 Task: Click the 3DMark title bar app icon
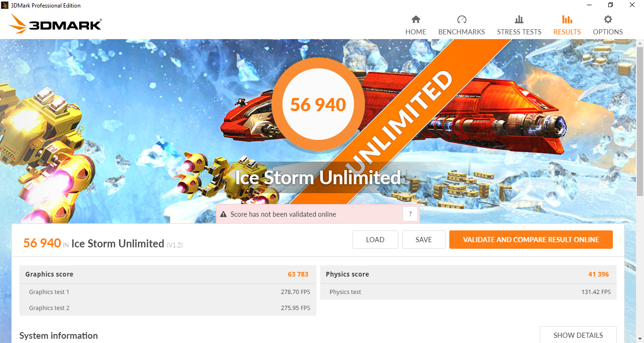5,5
